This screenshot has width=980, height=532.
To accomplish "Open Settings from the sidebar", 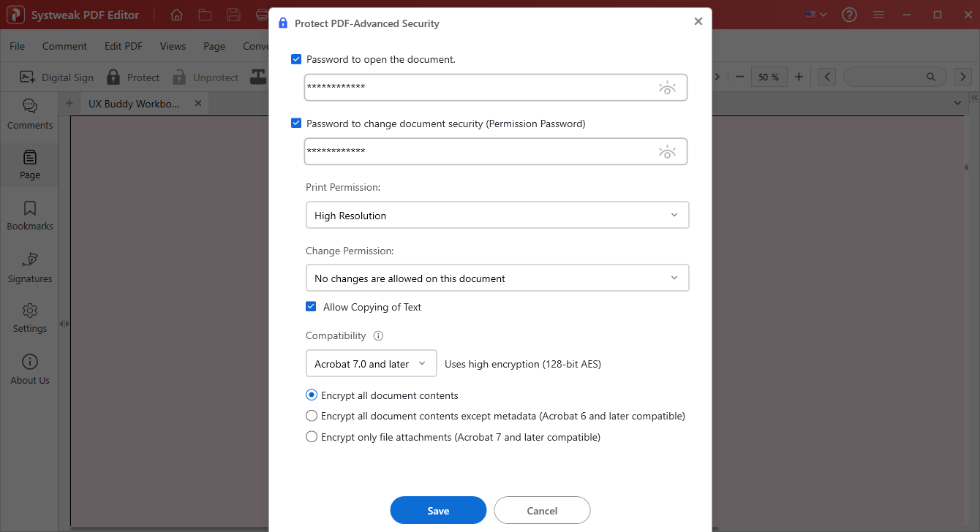I will click(29, 317).
